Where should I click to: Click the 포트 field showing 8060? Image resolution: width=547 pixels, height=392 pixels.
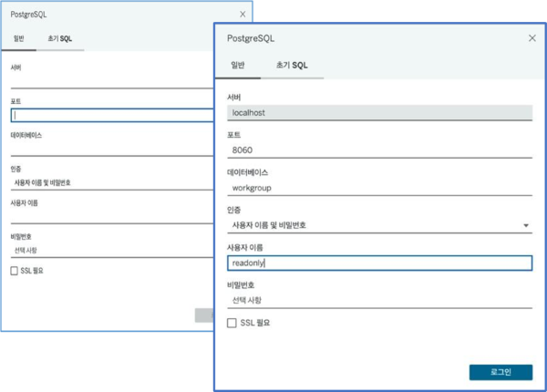click(379, 150)
